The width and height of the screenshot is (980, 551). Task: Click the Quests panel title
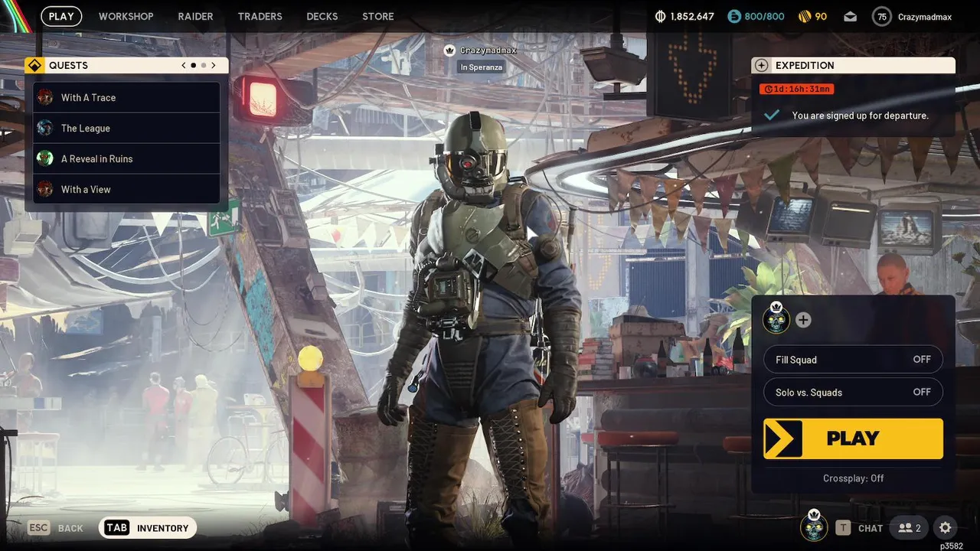[x=68, y=65]
